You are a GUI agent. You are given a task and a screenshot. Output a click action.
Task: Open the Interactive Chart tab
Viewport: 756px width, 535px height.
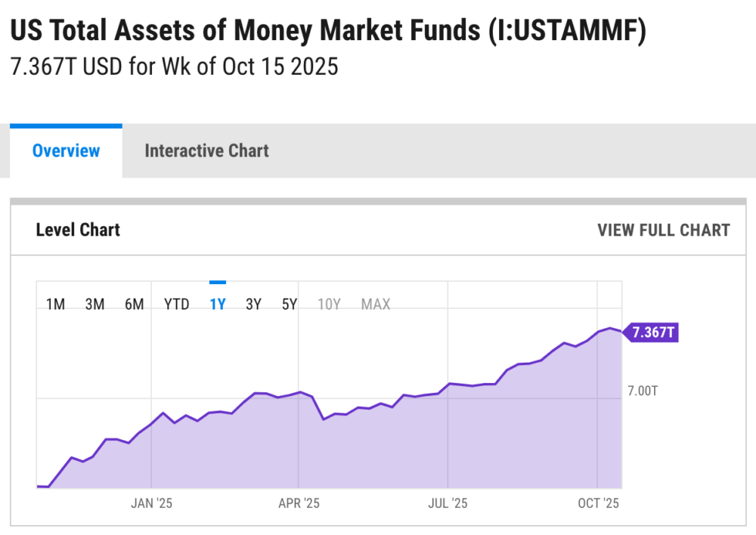(206, 151)
